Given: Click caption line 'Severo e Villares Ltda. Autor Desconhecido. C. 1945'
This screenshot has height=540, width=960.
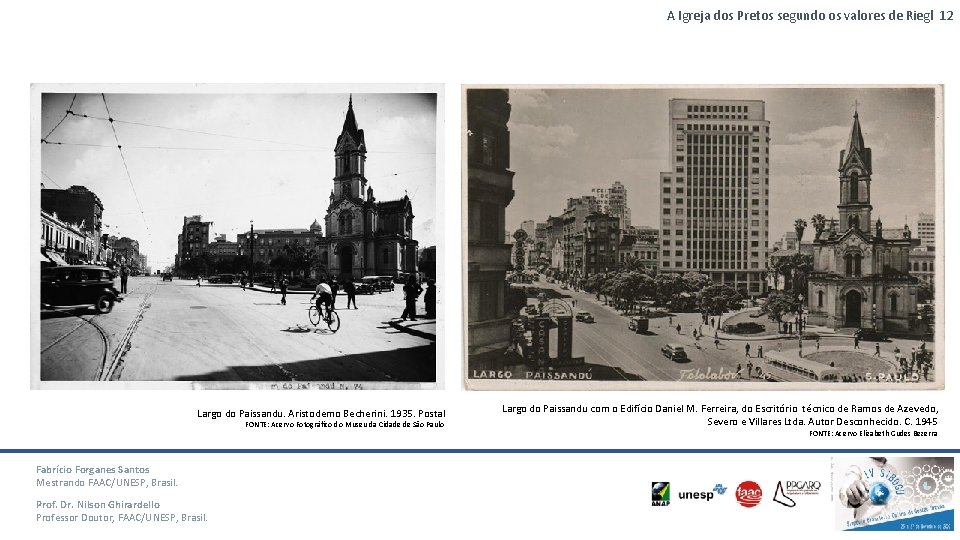Looking at the screenshot, I should [x=822, y=421].
